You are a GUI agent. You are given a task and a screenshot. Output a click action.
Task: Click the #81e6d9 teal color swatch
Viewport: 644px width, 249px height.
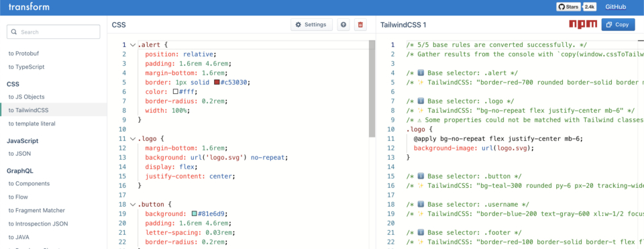(x=195, y=213)
